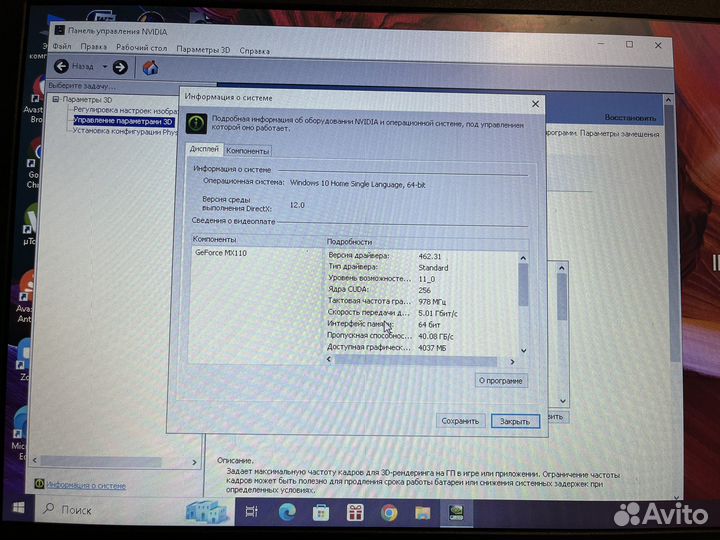Open File Explorer from taskbar

click(x=422, y=513)
